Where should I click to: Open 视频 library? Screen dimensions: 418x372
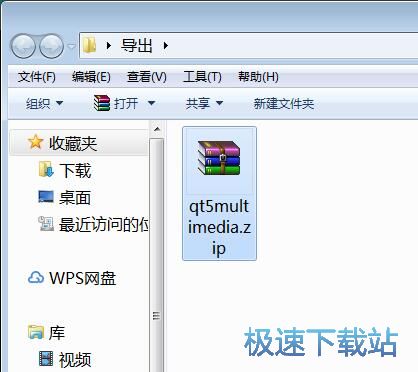[x=75, y=360]
